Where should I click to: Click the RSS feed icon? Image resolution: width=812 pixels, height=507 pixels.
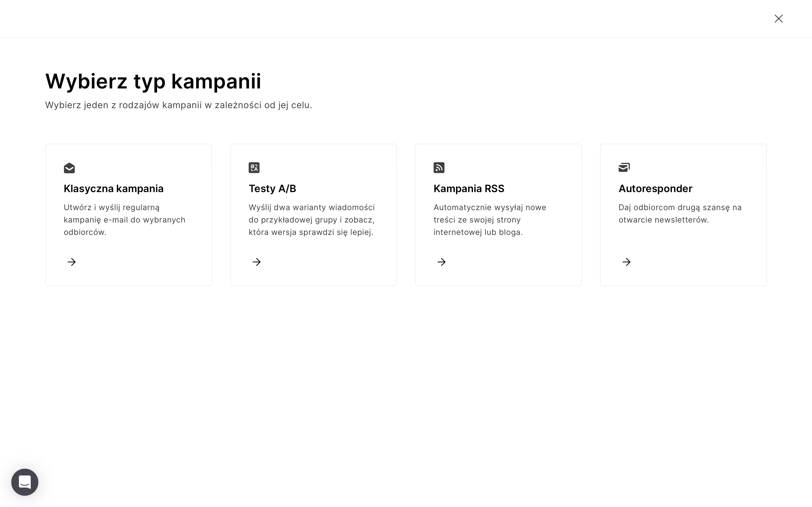(439, 168)
